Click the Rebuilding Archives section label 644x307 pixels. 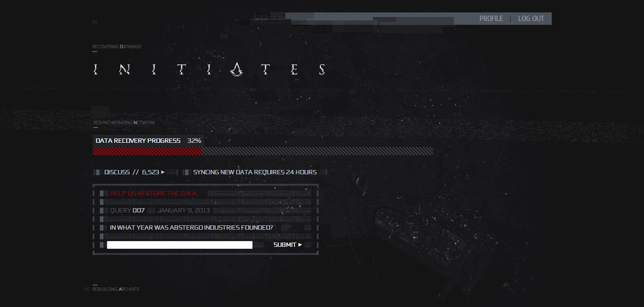116,289
